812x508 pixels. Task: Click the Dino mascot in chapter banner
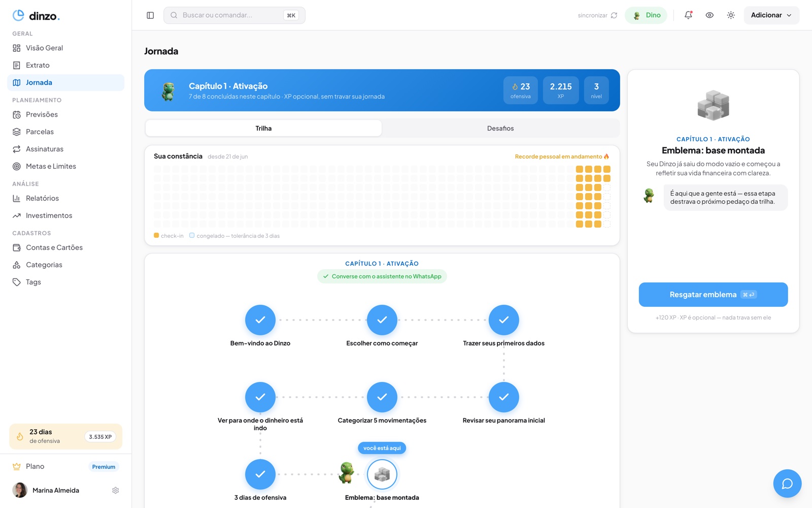(168, 91)
